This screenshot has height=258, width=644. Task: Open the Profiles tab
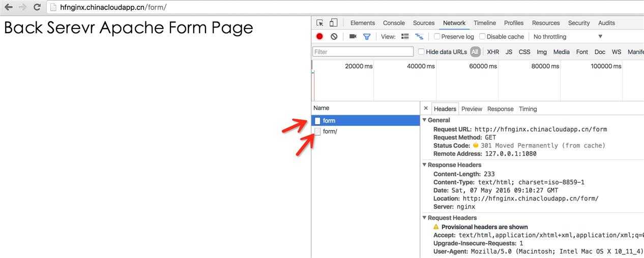point(514,23)
